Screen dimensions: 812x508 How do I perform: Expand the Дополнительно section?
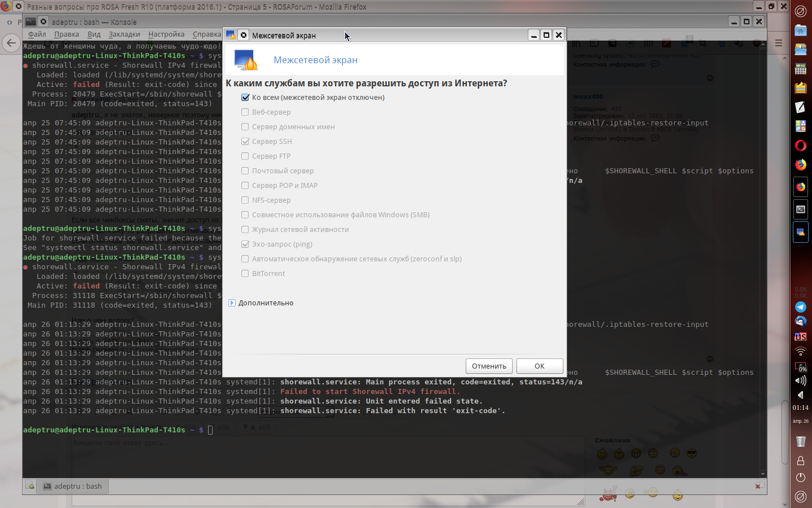tap(232, 303)
